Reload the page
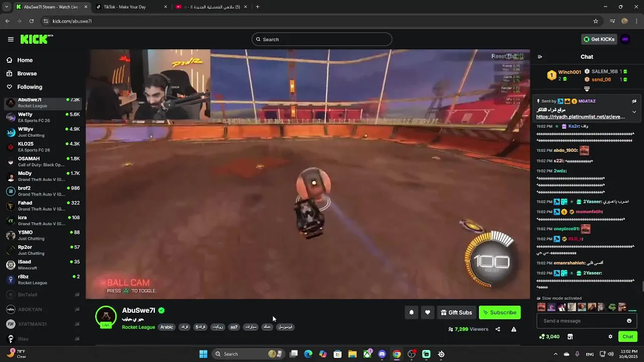 coord(31,21)
